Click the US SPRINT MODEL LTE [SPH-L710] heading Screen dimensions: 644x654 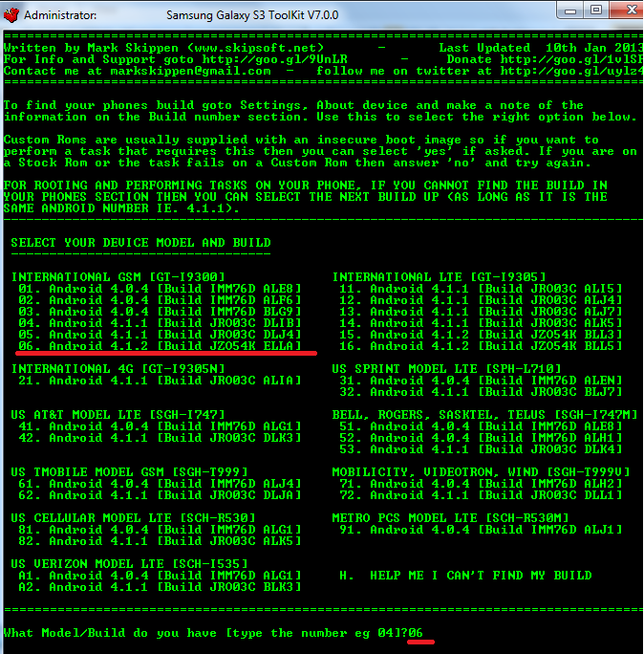(446, 369)
